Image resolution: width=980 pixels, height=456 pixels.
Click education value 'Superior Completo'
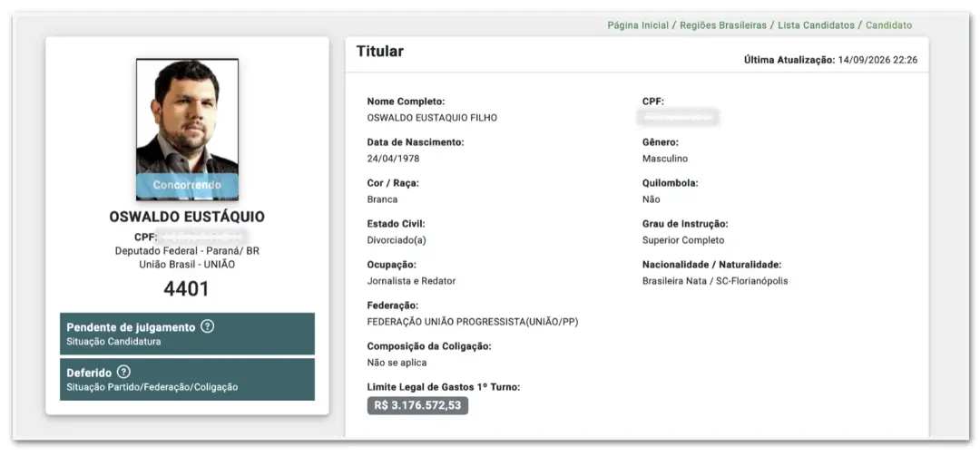(x=683, y=240)
